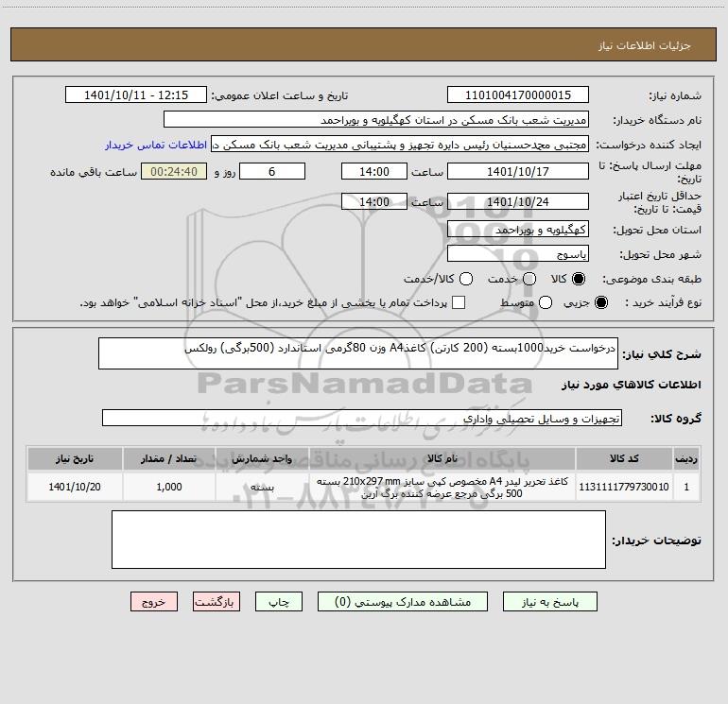Select the متوسط purchase type radio

click(x=546, y=302)
